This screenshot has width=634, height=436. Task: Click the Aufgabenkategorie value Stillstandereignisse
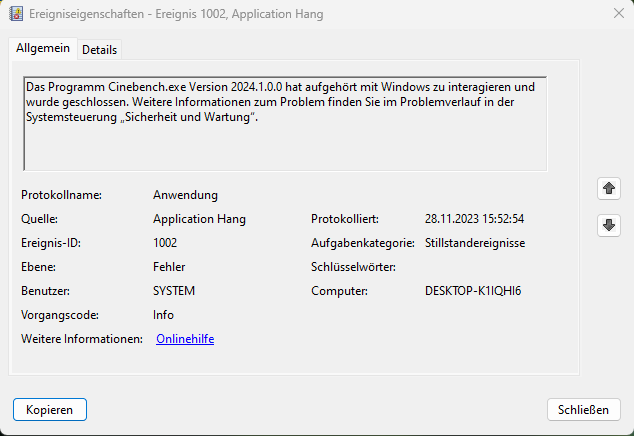point(475,243)
